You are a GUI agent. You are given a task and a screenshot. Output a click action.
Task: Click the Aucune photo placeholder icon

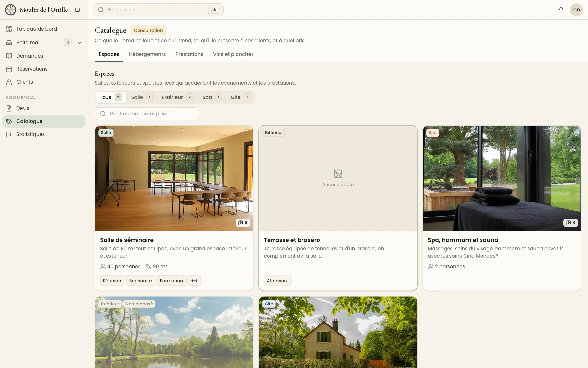click(338, 174)
